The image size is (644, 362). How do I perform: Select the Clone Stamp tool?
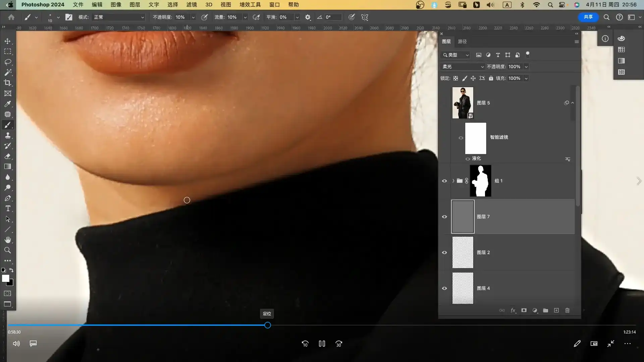click(x=7, y=135)
